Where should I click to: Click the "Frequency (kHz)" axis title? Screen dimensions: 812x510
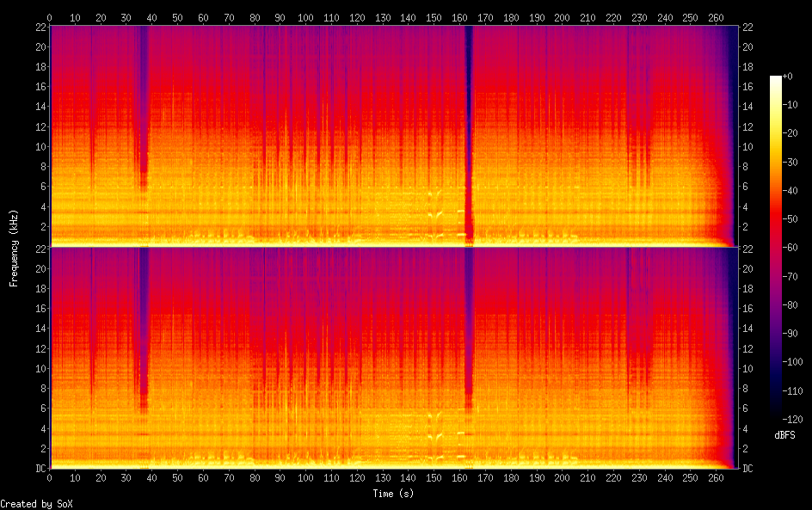(14, 248)
